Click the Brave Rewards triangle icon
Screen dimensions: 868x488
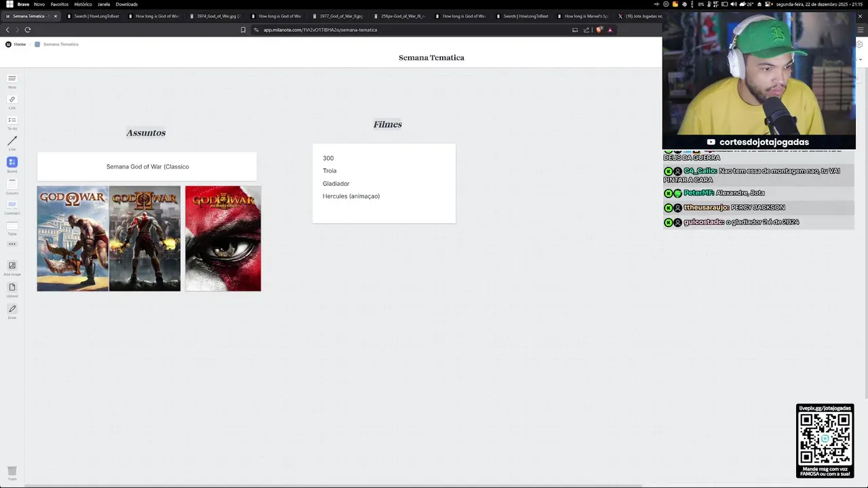click(x=610, y=30)
